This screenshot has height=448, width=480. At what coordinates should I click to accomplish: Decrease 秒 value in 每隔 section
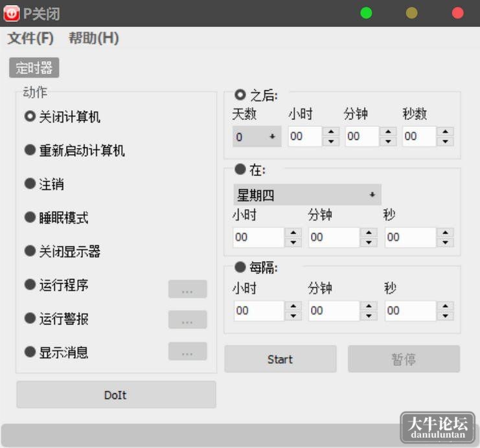coord(446,316)
